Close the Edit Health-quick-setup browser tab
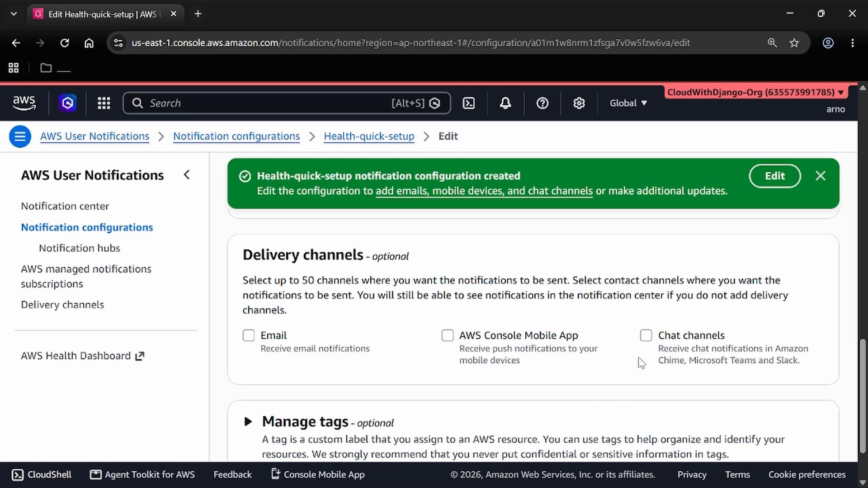 click(x=174, y=14)
